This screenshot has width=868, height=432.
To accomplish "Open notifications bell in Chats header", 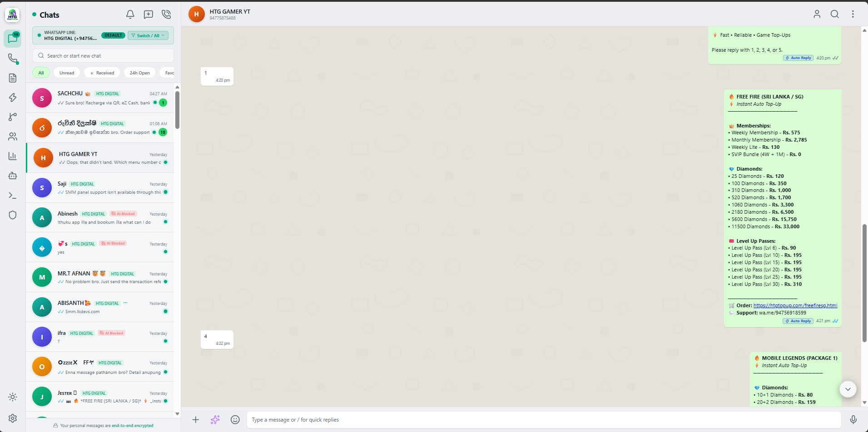I will click(x=130, y=15).
